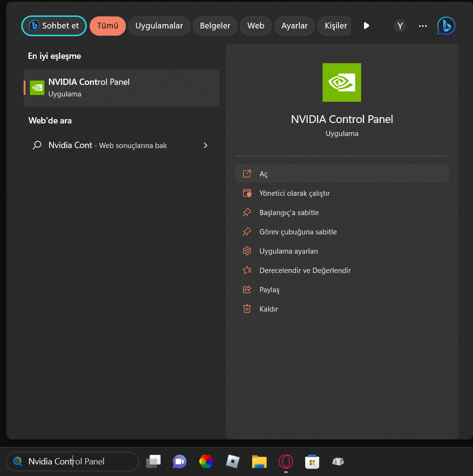Select the Tümü filter tab
473x476 pixels.
pos(108,26)
